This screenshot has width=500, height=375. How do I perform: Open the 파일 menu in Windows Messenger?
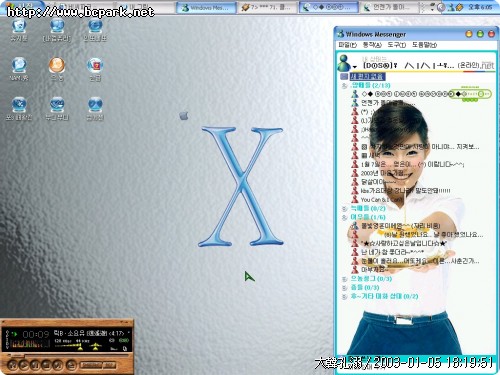click(347, 45)
